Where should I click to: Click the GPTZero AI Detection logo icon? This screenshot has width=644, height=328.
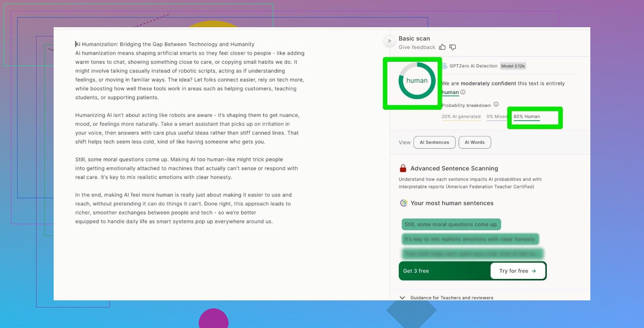[444, 66]
